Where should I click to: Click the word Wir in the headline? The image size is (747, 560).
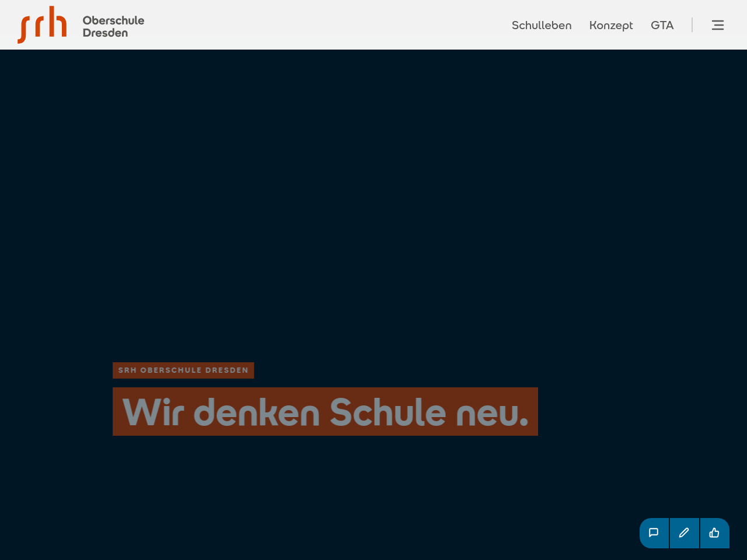tap(153, 412)
